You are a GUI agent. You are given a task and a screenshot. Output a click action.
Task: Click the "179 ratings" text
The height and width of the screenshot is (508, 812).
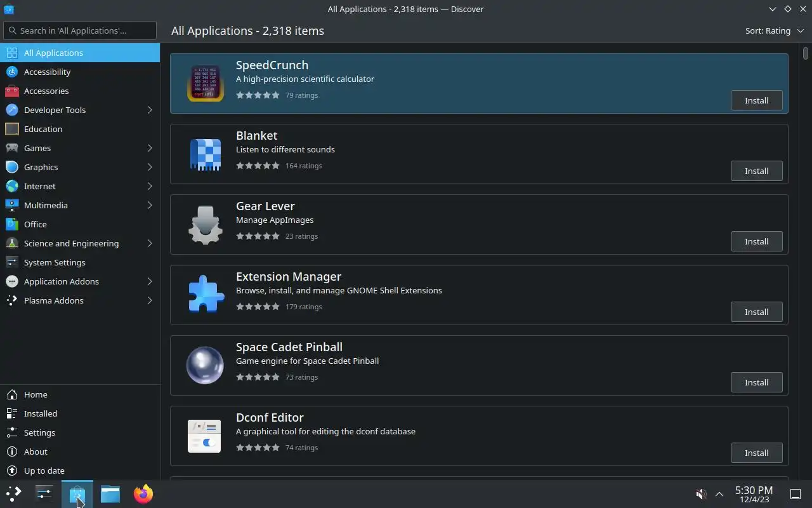pos(304,307)
